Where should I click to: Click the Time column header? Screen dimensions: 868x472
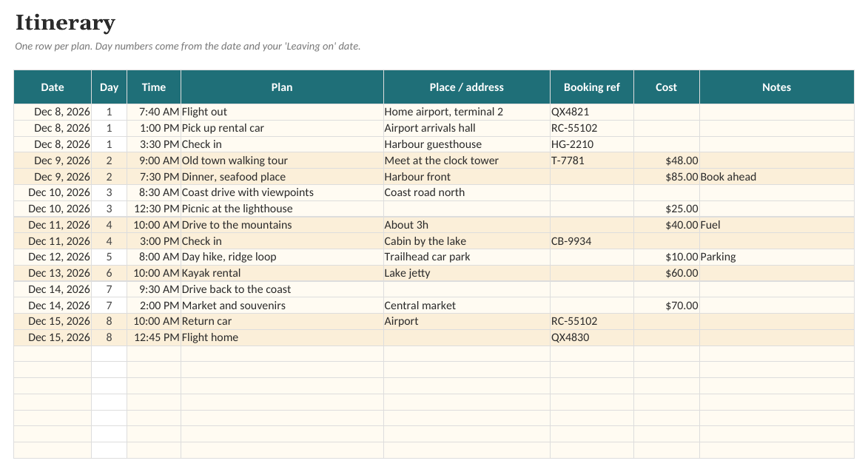154,87
